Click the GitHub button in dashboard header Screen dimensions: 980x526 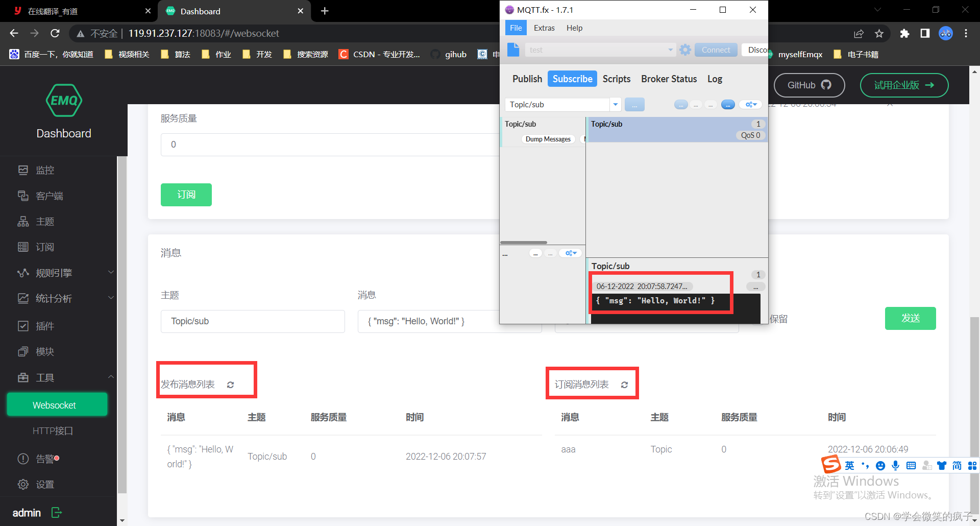810,85
